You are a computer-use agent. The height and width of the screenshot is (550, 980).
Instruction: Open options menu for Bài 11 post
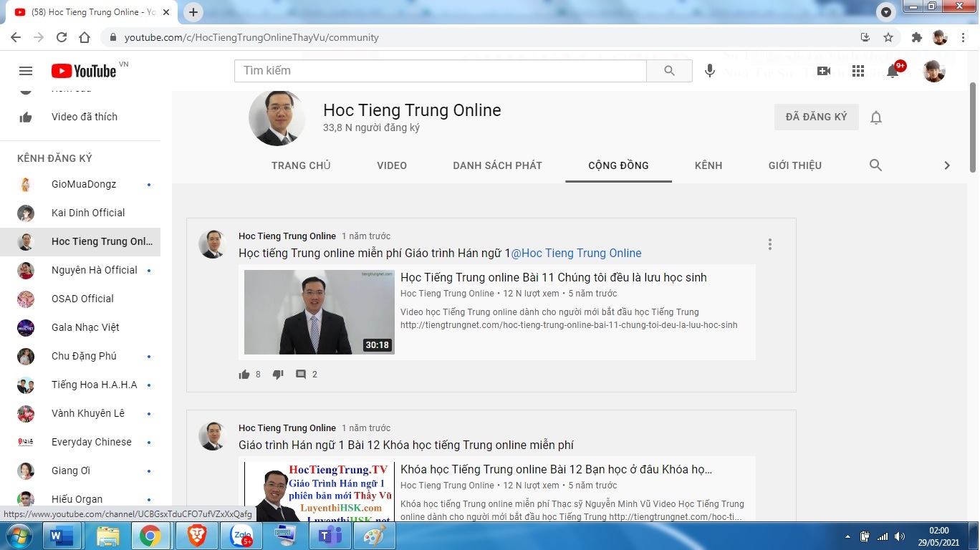tap(770, 244)
